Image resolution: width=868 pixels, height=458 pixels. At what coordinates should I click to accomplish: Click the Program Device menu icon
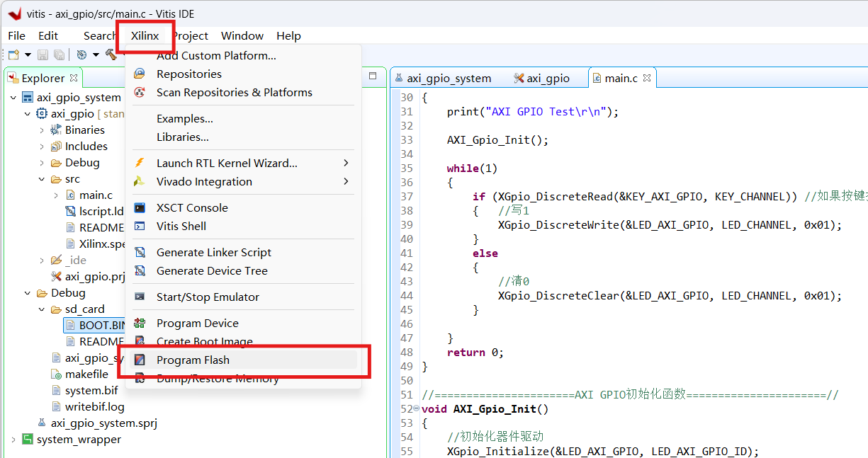(140, 323)
